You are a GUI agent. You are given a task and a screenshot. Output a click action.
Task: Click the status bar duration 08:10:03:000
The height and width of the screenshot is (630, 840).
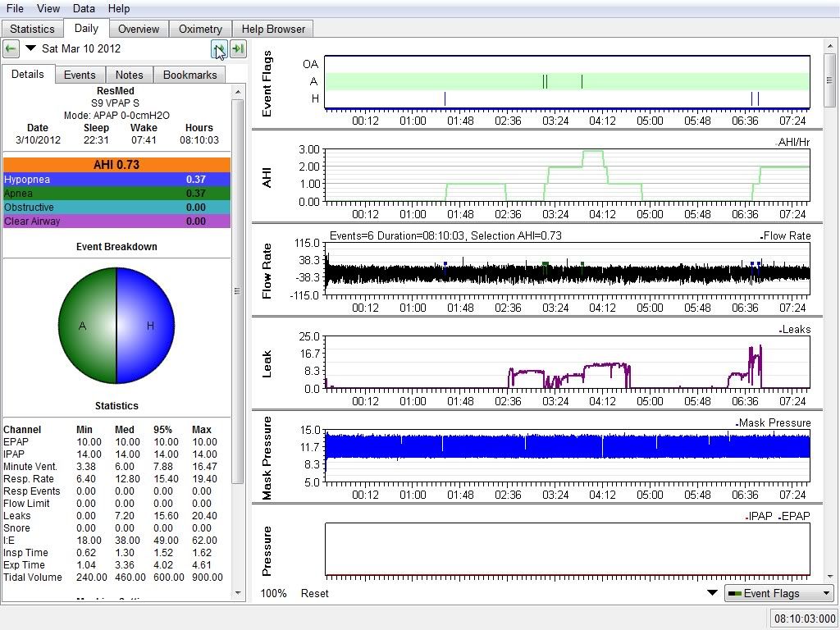805,619
